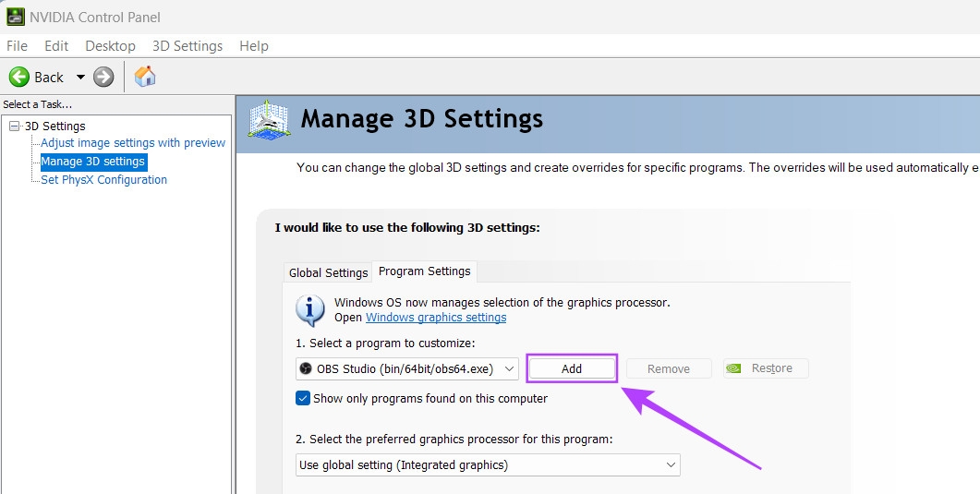980x494 pixels.
Task: Open the program to customize dropdown
Action: coord(407,369)
